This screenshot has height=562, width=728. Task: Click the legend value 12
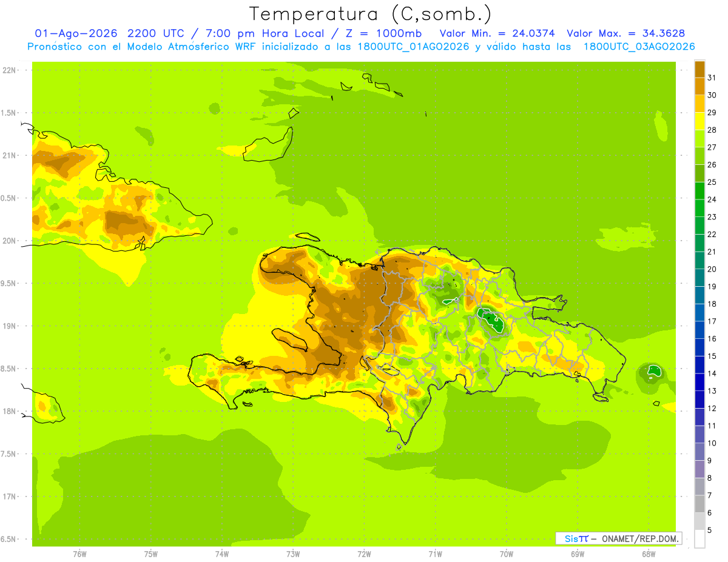[712, 408]
